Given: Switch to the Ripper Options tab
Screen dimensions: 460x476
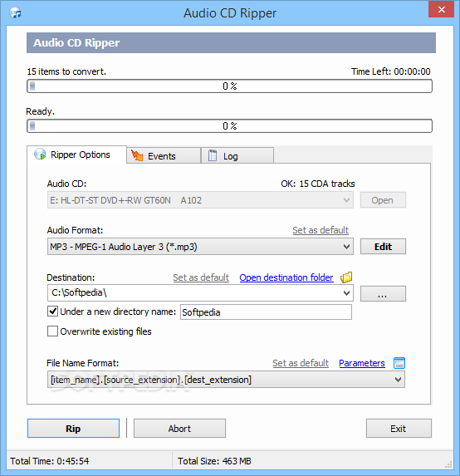Looking at the screenshot, I should (76, 155).
